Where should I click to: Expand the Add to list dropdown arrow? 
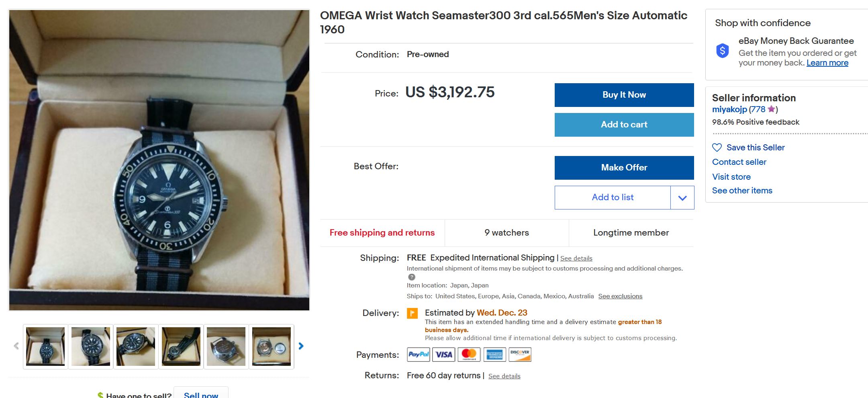(x=682, y=198)
